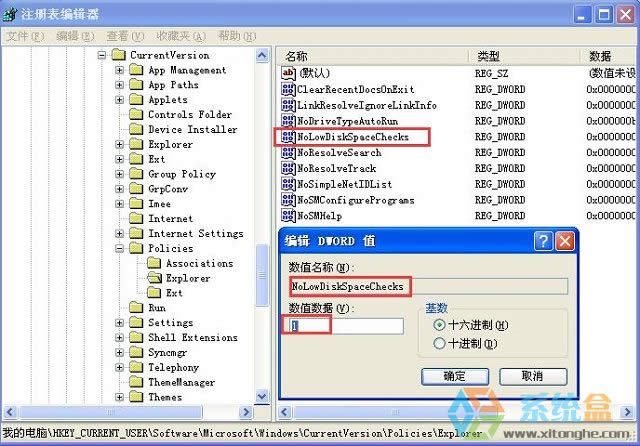Select the (默认) string value icon

pyautogui.click(x=288, y=73)
